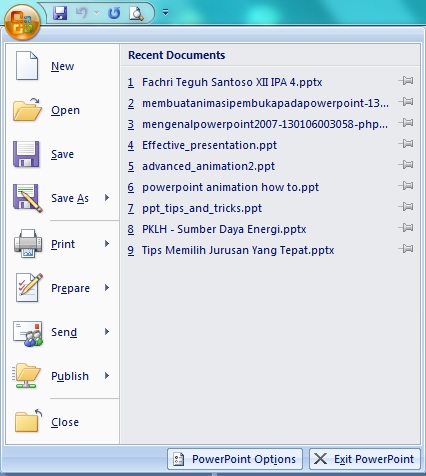Click the Publish network folder icon

27,376
